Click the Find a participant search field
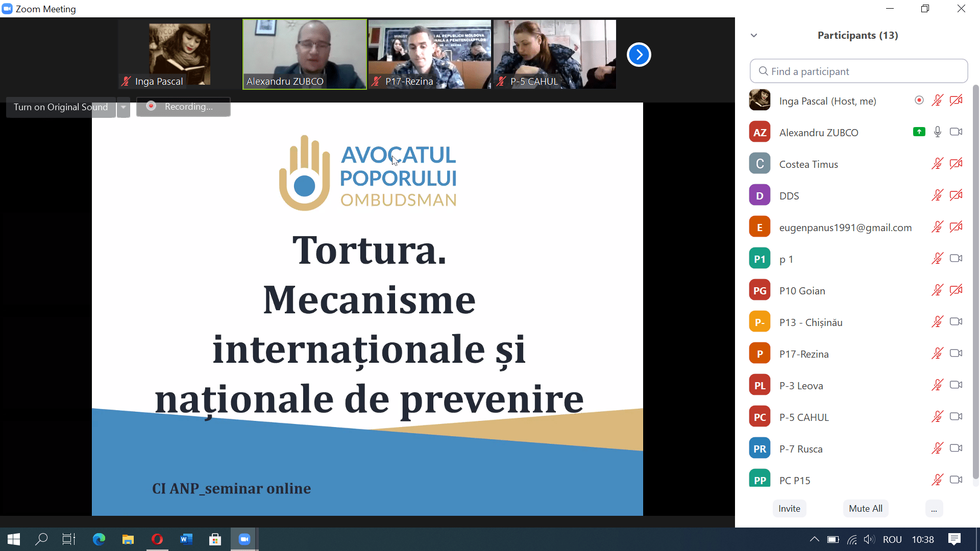The height and width of the screenshot is (551, 980). (x=859, y=71)
